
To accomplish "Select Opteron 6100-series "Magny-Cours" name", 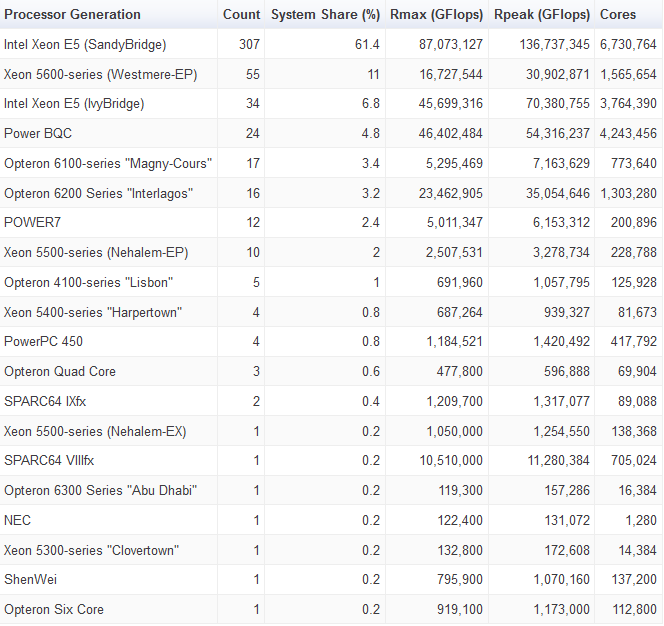I will 108,163.
